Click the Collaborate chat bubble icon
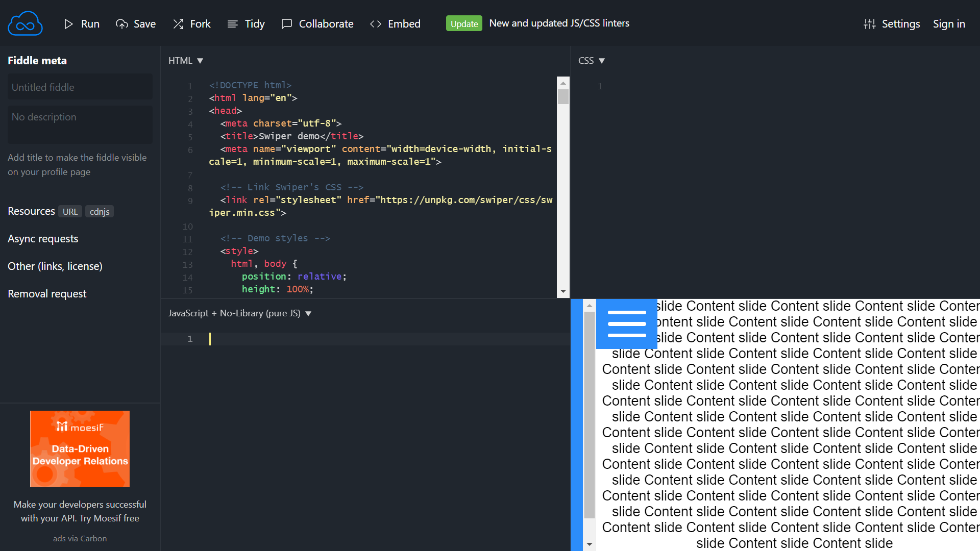The width and height of the screenshot is (980, 551). point(287,24)
